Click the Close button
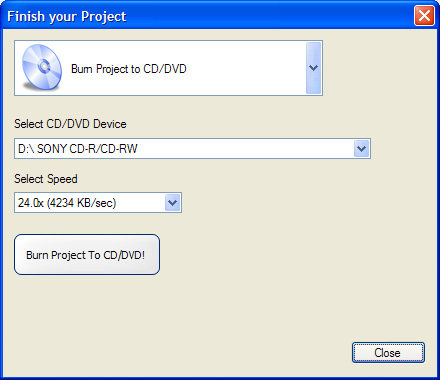Screen dimensions: 440x380 click(388, 353)
